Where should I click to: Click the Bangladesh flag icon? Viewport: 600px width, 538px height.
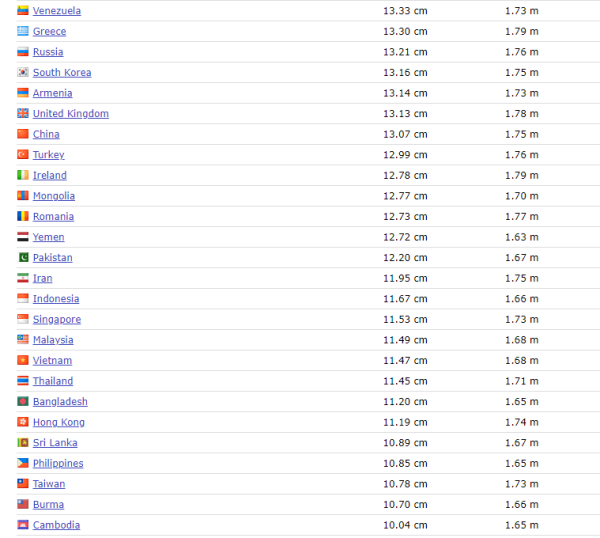click(x=23, y=402)
